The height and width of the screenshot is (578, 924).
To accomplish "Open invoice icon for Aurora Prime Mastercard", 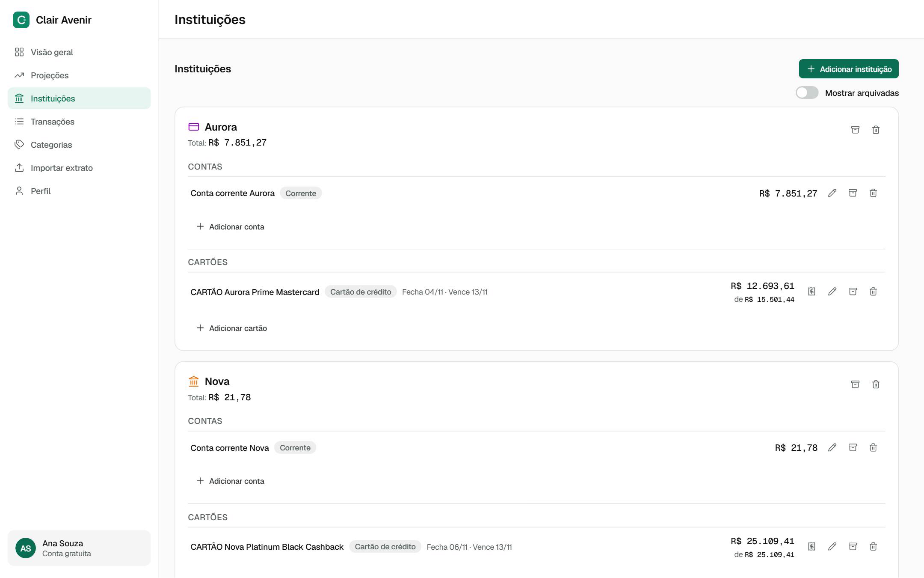I will click(x=811, y=292).
